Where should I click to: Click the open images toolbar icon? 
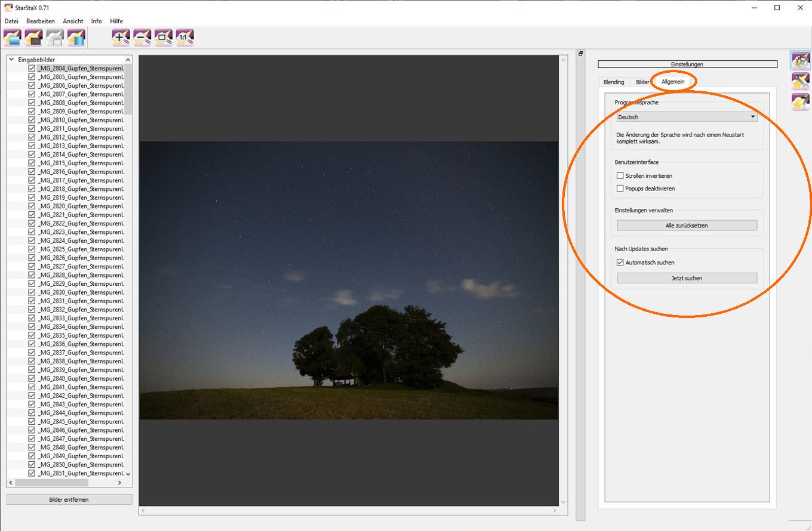click(12, 38)
